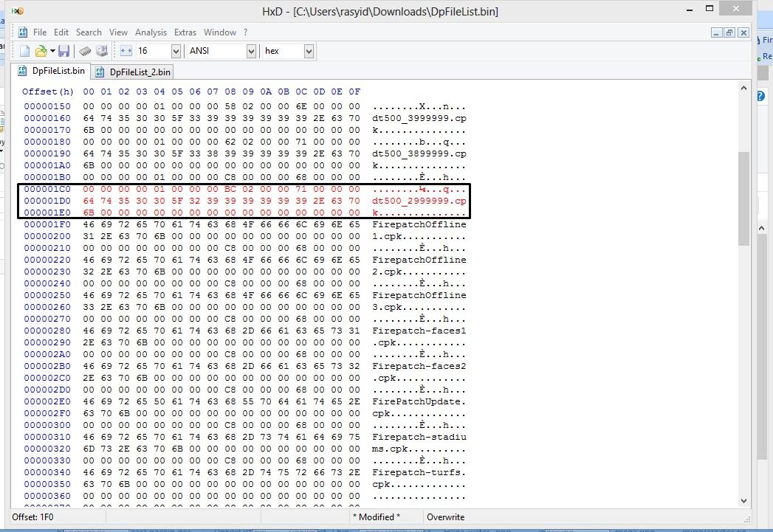Screen dimensions: 773x532
Task: Open RAM editor chip icon
Action: coord(85,51)
